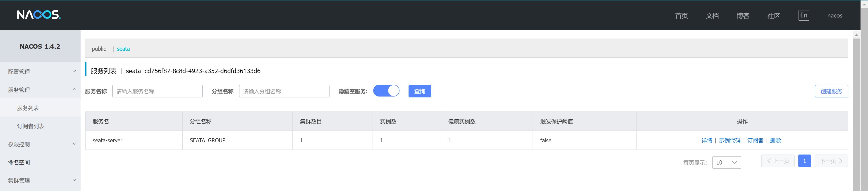This screenshot has height=191, width=868.
Task: Open 订阅者列表 in the sidebar
Action: [x=40, y=126]
